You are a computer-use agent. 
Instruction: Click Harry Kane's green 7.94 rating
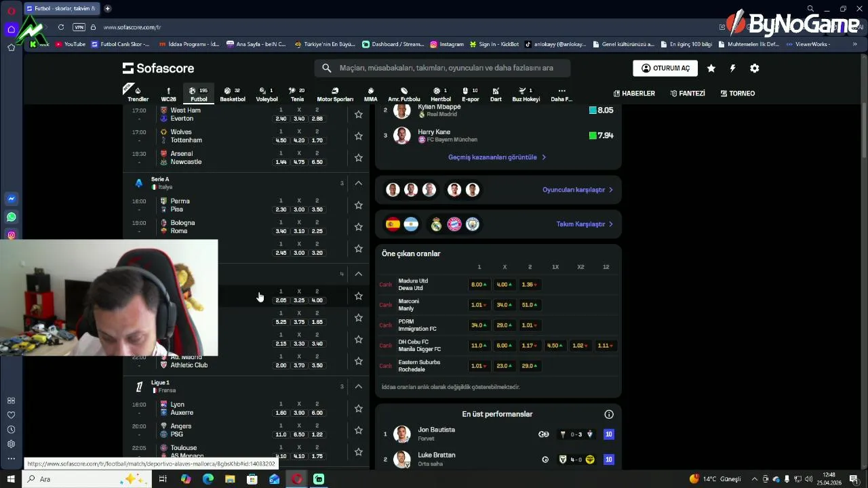(x=601, y=136)
